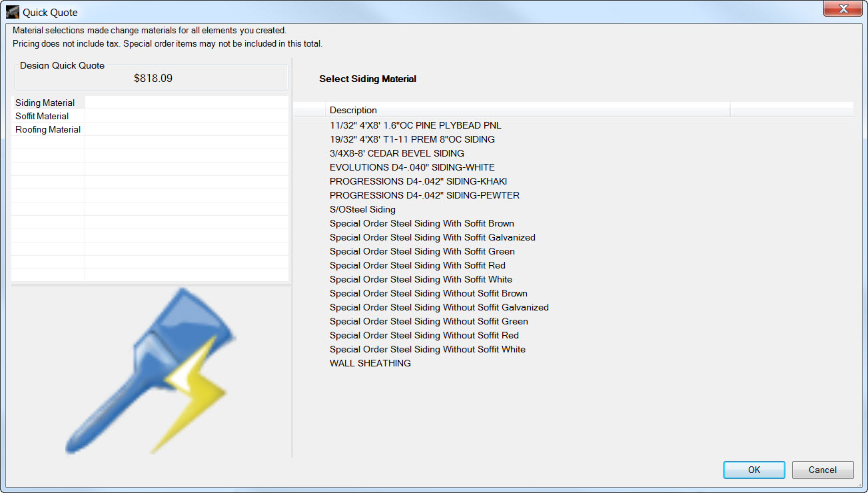Image resolution: width=868 pixels, height=493 pixels.
Task: Sort by the Description column header
Action: pyautogui.click(x=528, y=110)
